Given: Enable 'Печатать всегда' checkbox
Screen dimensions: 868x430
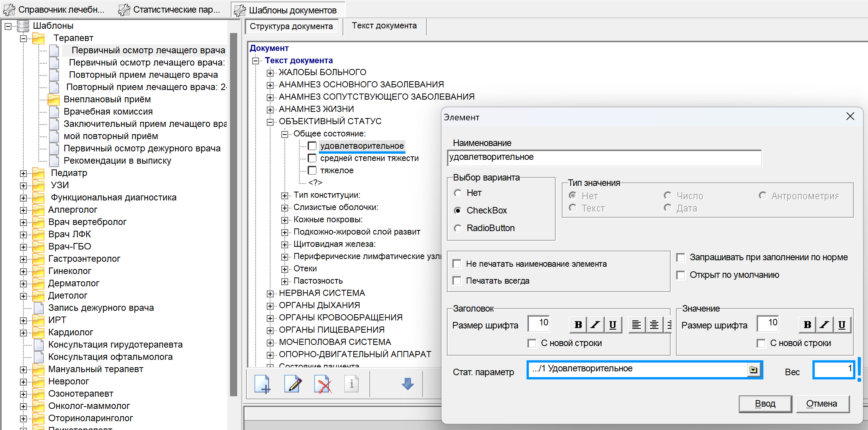Looking at the screenshot, I should click(457, 281).
